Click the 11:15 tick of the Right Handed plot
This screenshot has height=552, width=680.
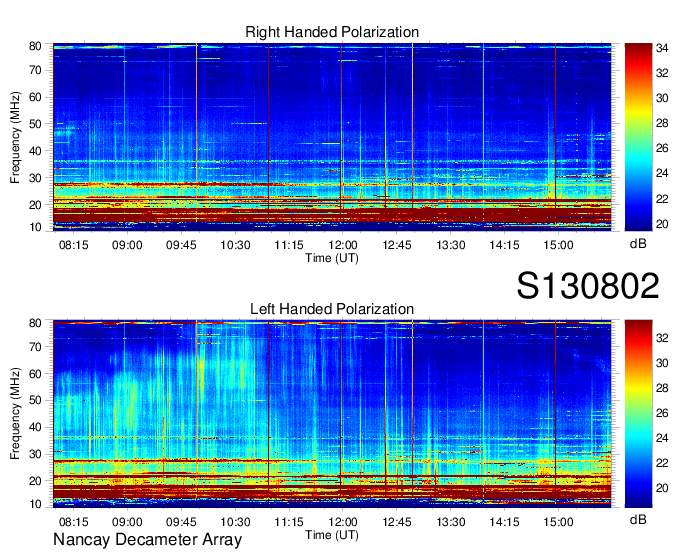point(289,245)
